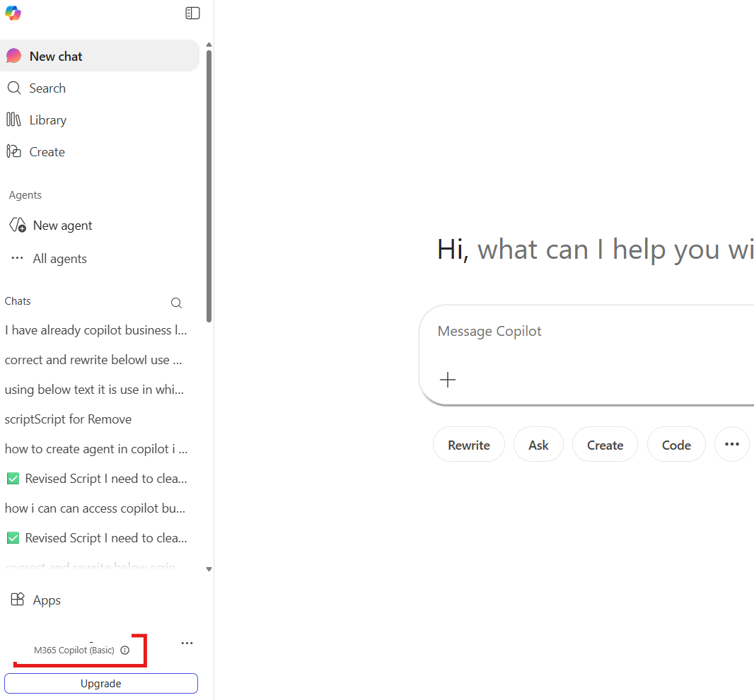Click the sidebar scroll up arrow
The width and height of the screenshot is (754, 700).
point(209,45)
